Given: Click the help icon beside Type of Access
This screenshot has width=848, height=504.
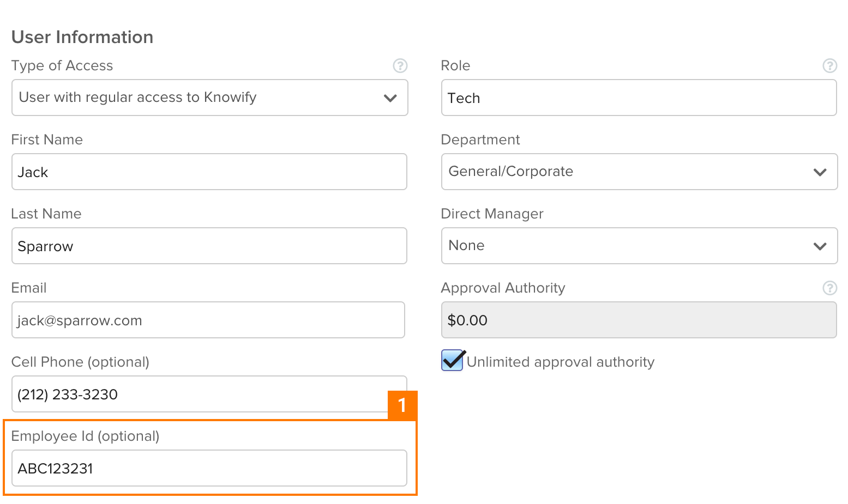Looking at the screenshot, I should tap(400, 65).
